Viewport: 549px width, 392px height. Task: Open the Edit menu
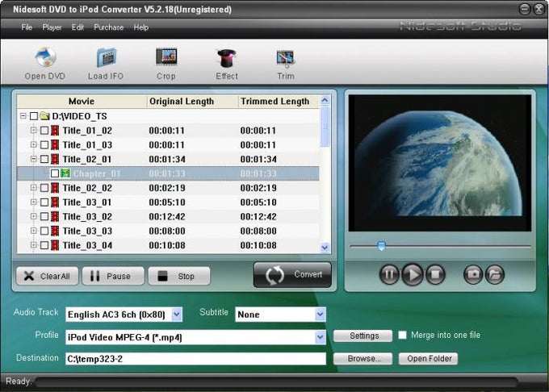pyautogui.click(x=78, y=27)
